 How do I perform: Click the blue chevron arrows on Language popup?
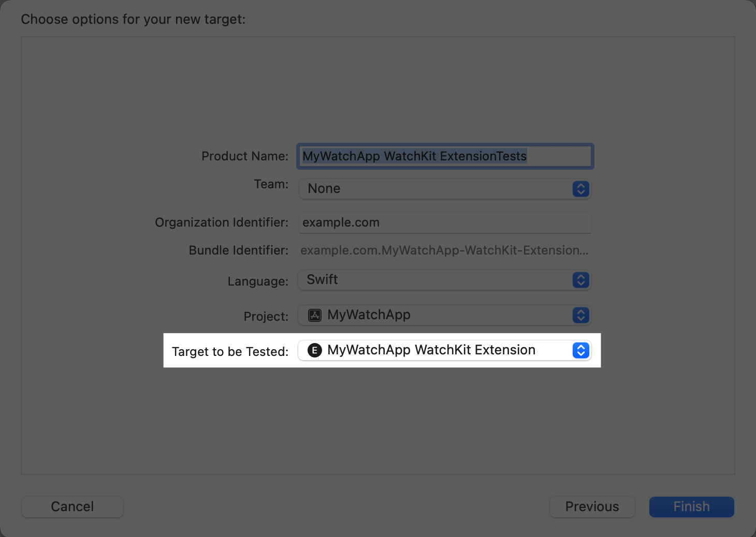pyautogui.click(x=580, y=280)
